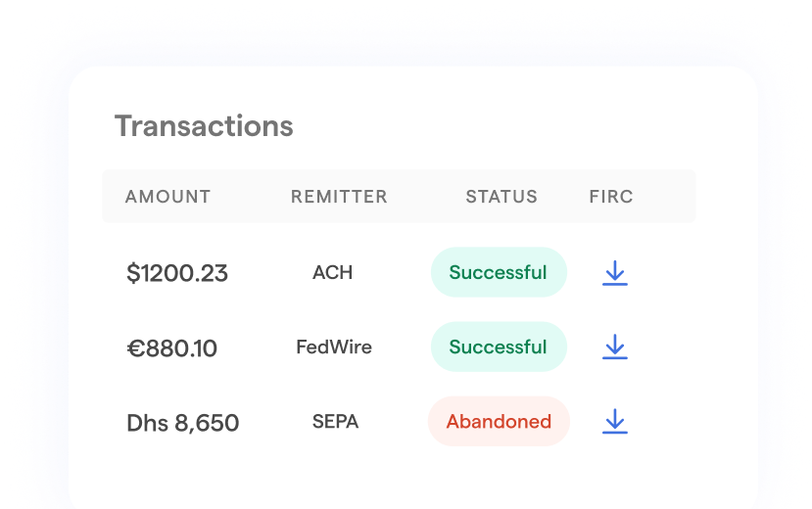Select the $1200.23 amount cell

coord(177,274)
